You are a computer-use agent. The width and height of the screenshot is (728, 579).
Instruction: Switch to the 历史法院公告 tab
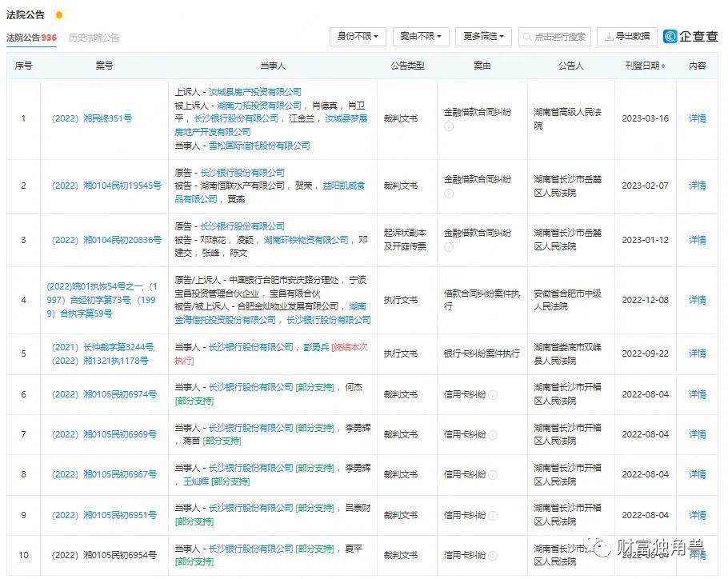pyautogui.click(x=94, y=38)
